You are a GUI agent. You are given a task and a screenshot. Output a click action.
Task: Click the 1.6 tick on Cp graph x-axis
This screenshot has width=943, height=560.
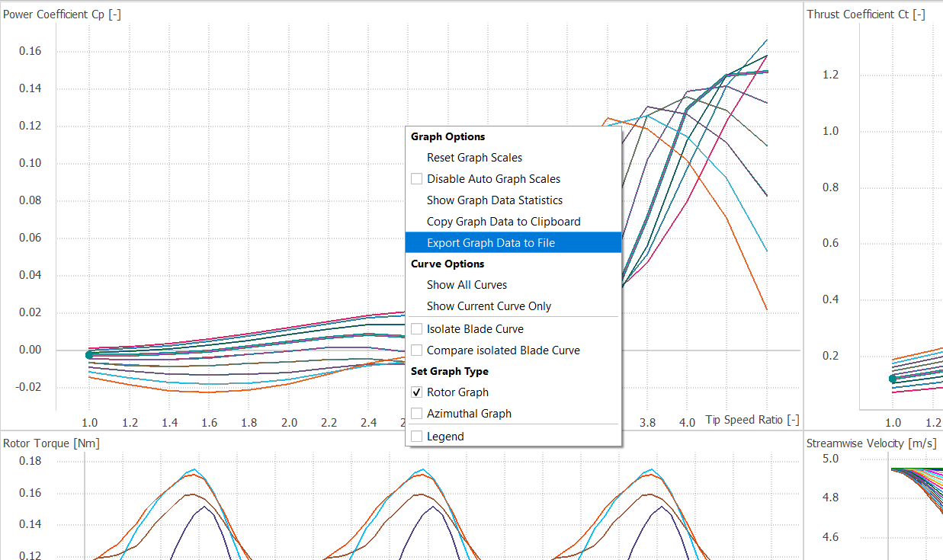210,422
